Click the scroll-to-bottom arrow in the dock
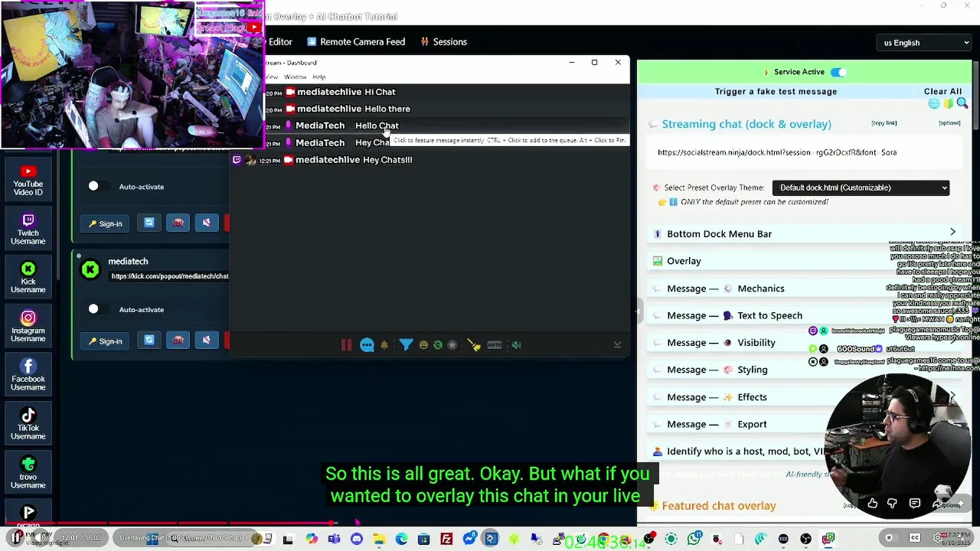The height and width of the screenshot is (551, 980). tap(617, 345)
